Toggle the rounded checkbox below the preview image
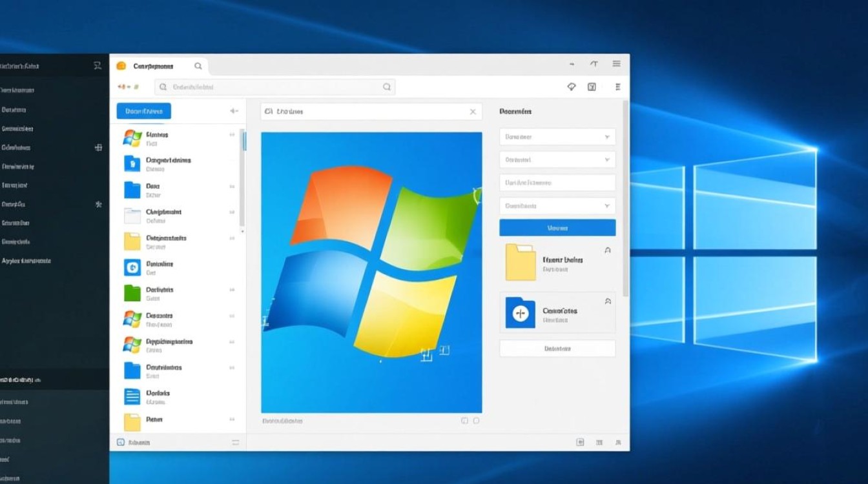The image size is (868, 484). click(x=476, y=421)
